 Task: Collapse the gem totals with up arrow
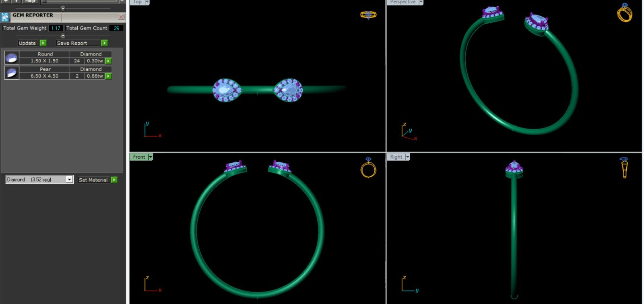click(63, 36)
